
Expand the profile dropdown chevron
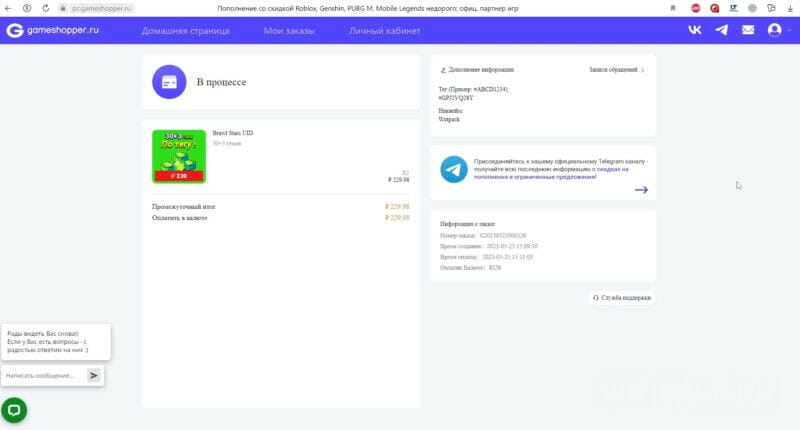pyautogui.click(x=789, y=30)
